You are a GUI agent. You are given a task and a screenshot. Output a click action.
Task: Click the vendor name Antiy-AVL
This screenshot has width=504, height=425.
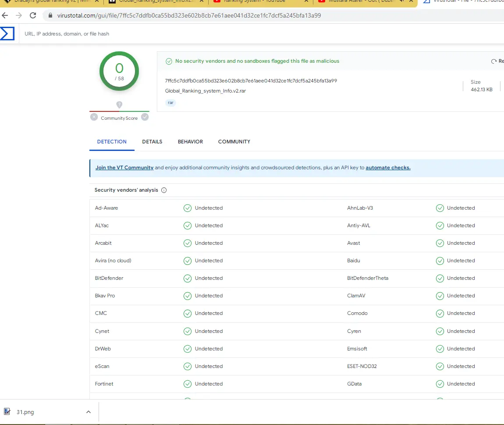coord(358,225)
